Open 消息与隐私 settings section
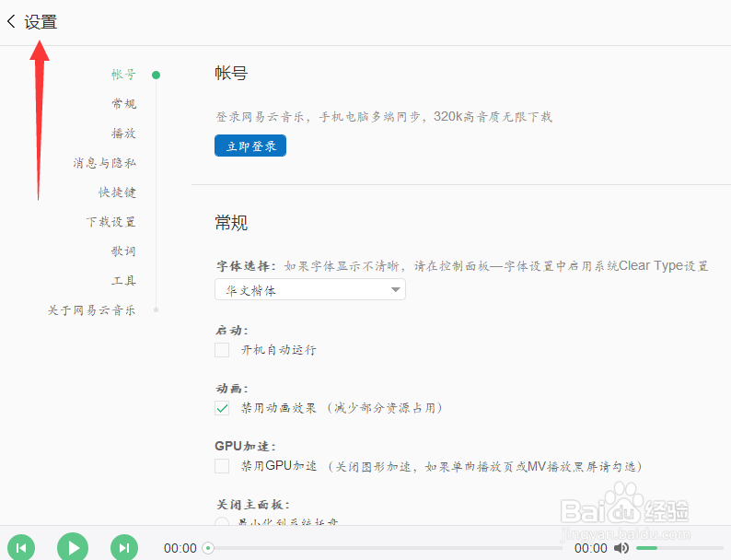This screenshot has height=560, width=731. point(104,163)
